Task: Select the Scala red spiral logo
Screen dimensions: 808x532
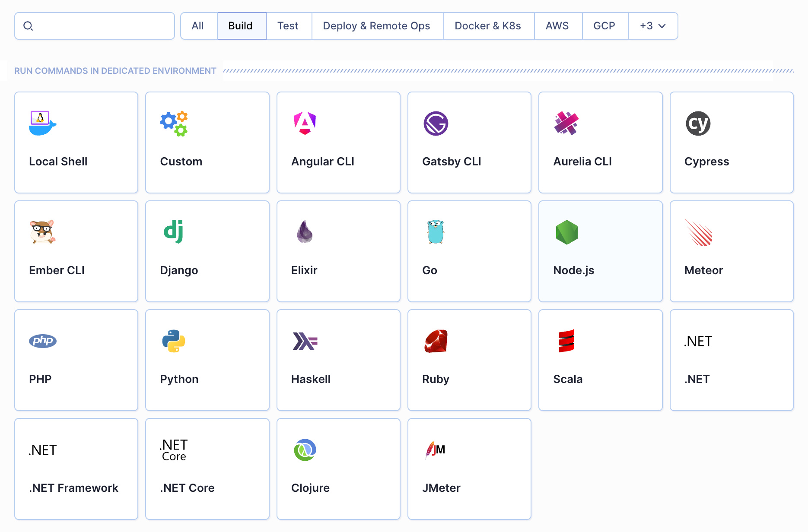Action: click(566, 341)
